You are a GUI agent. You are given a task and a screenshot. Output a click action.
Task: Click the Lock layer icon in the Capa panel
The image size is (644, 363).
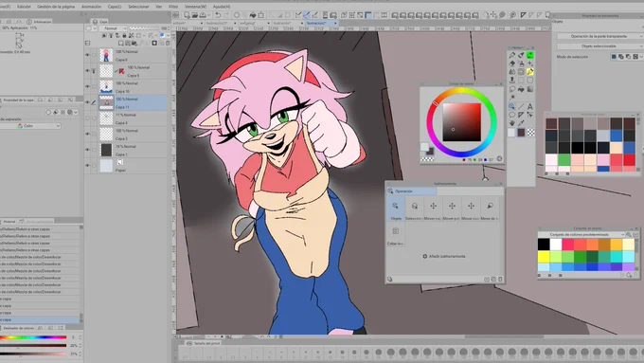pos(124,36)
